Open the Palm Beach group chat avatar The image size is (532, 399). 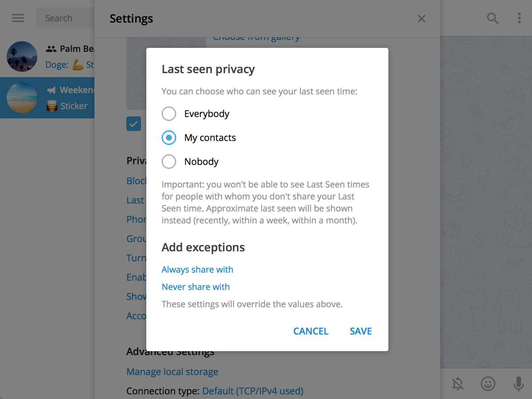(x=22, y=57)
